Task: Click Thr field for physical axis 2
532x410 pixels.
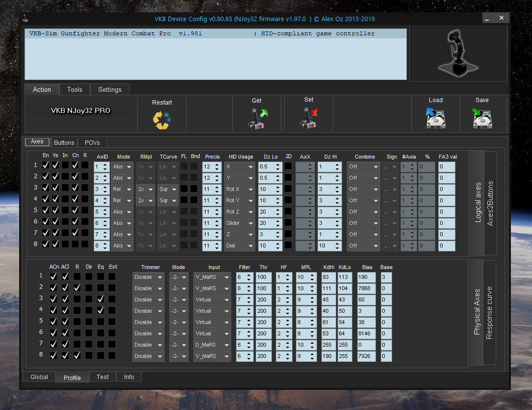Action: coord(263,289)
